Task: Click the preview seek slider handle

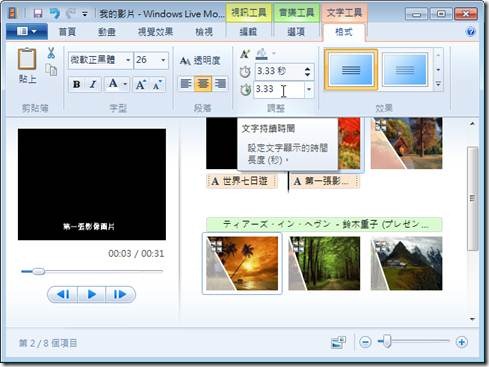Action: pyautogui.click(x=38, y=271)
